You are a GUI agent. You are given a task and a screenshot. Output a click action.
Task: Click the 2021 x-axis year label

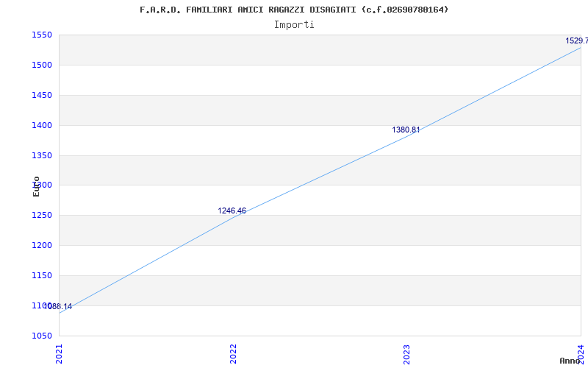point(60,354)
